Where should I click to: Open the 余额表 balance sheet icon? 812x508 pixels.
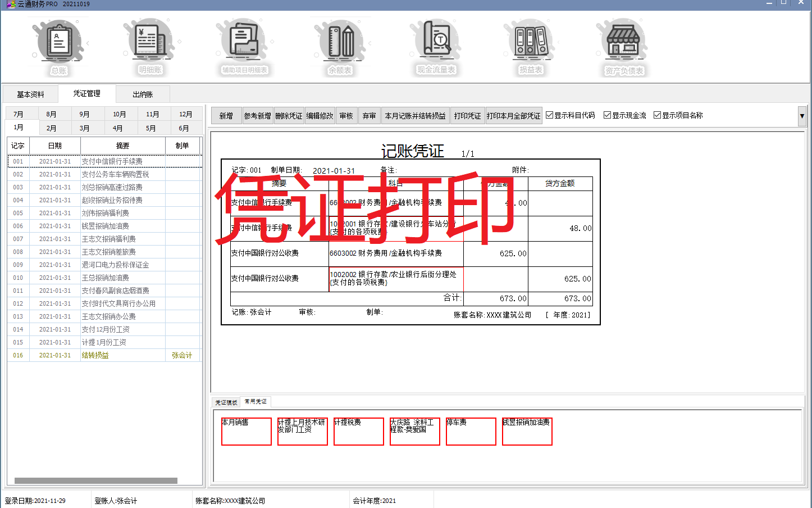coord(340,48)
